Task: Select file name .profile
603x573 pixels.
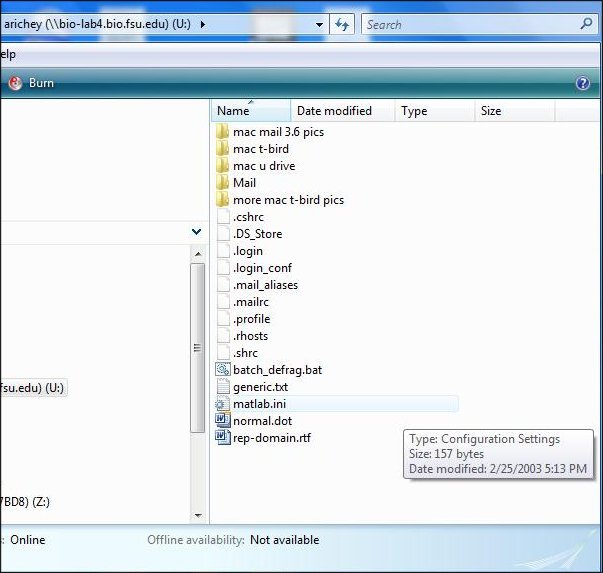Action: pos(252,319)
